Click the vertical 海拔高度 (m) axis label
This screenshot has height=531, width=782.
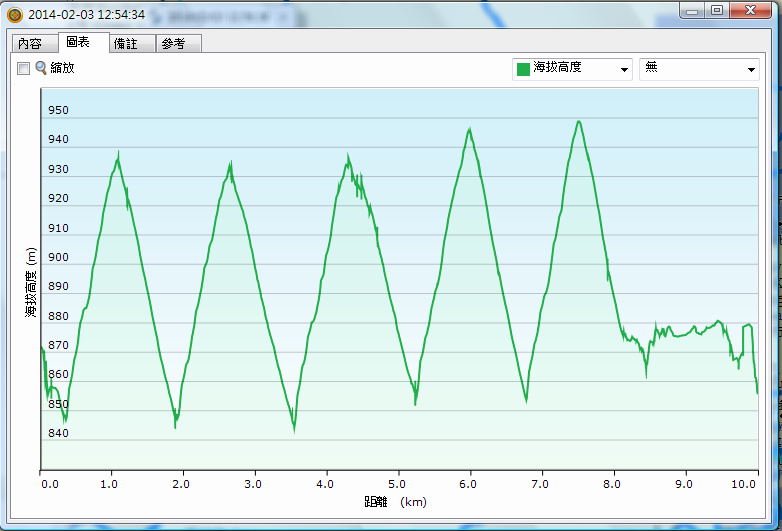coord(31,284)
